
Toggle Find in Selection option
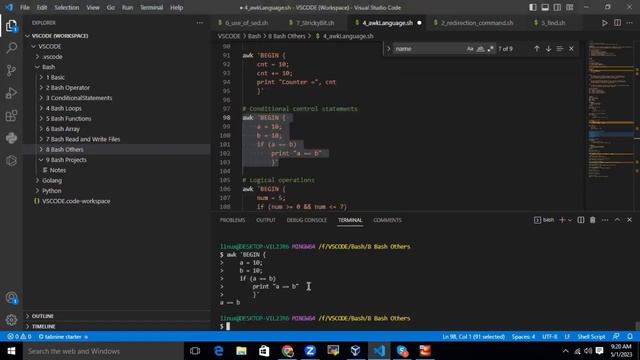(x=560, y=49)
